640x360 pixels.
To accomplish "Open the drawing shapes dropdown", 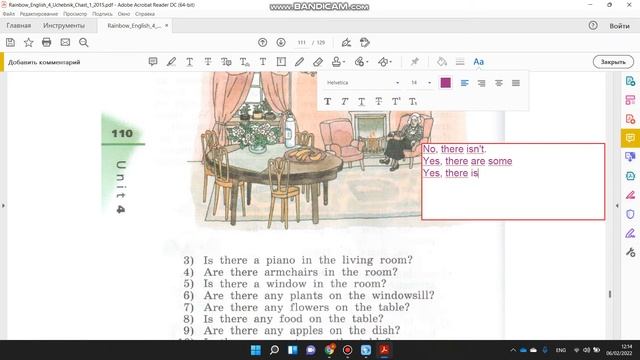I will (384, 62).
